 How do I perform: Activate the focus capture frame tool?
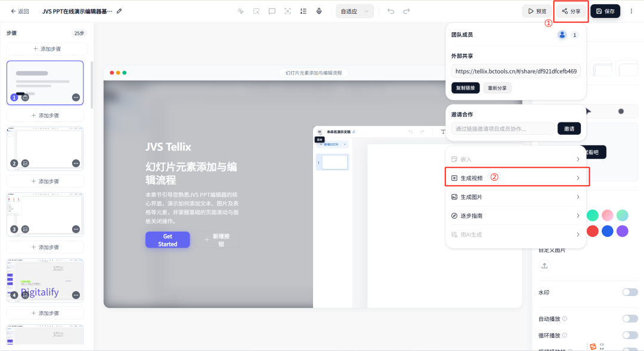pos(287,11)
